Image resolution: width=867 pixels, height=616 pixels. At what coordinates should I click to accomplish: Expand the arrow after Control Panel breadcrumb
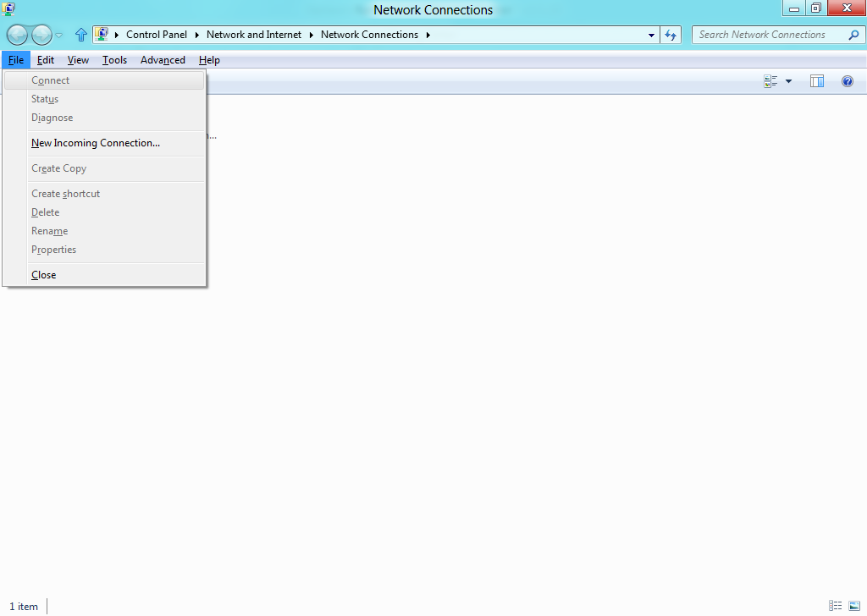pos(196,35)
